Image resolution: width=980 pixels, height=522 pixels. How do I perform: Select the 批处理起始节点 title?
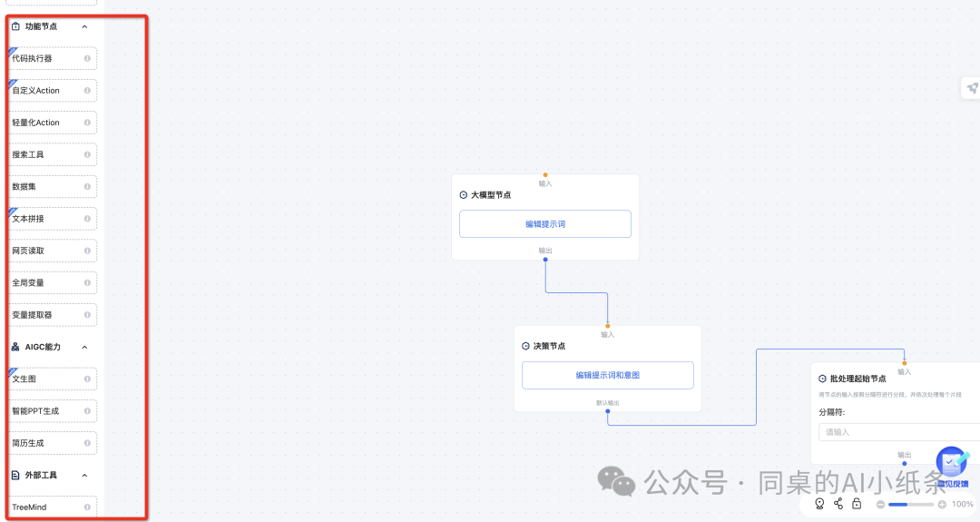click(x=857, y=379)
